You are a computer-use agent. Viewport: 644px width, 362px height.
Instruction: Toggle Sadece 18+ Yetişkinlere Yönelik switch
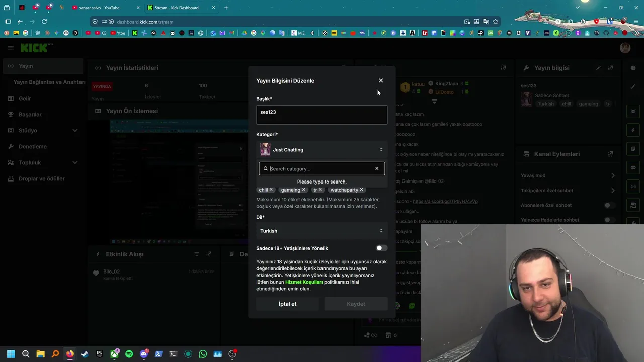point(381,248)
